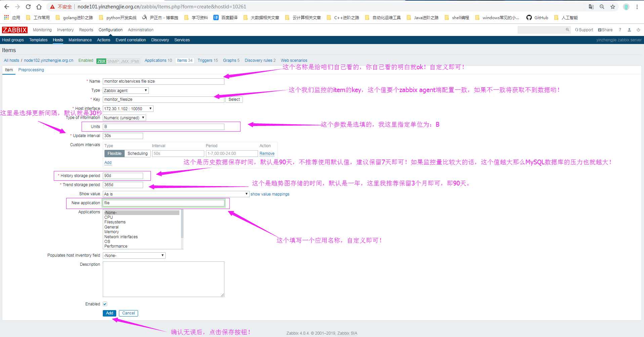Click the ZABBIX logo
The width and height of the screenshot is (644, 337).
pyautogui.click(x=15, y=30)
